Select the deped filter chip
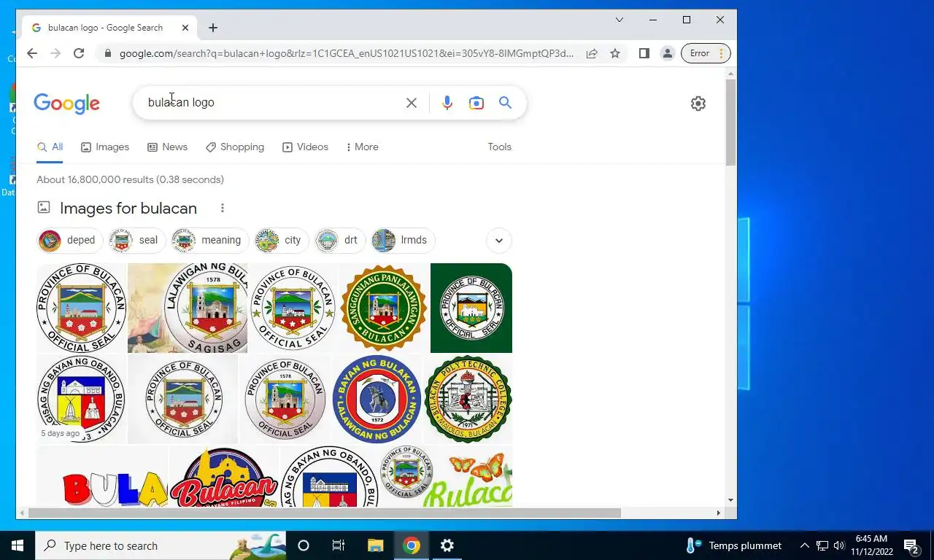This screenshot has width=934, height=560. point(70,240)
